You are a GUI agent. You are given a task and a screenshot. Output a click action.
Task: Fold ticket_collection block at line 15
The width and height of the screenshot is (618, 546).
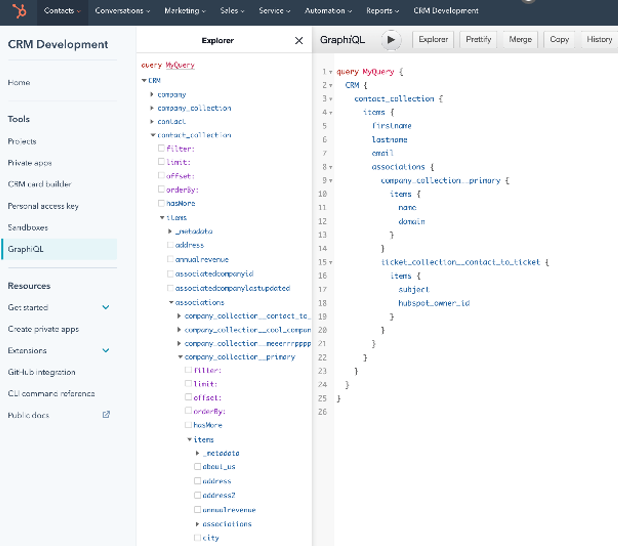click(x=330, y=263)
